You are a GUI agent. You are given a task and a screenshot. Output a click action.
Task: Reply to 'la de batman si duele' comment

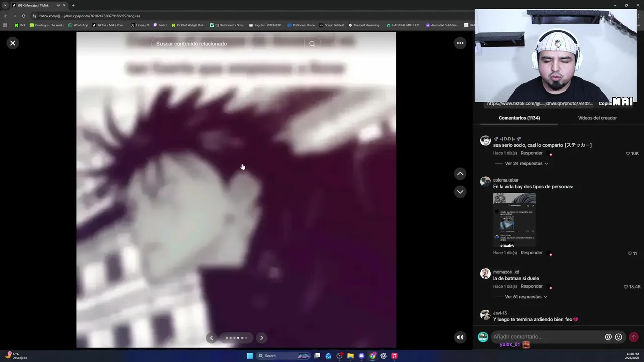pos(531,286)
